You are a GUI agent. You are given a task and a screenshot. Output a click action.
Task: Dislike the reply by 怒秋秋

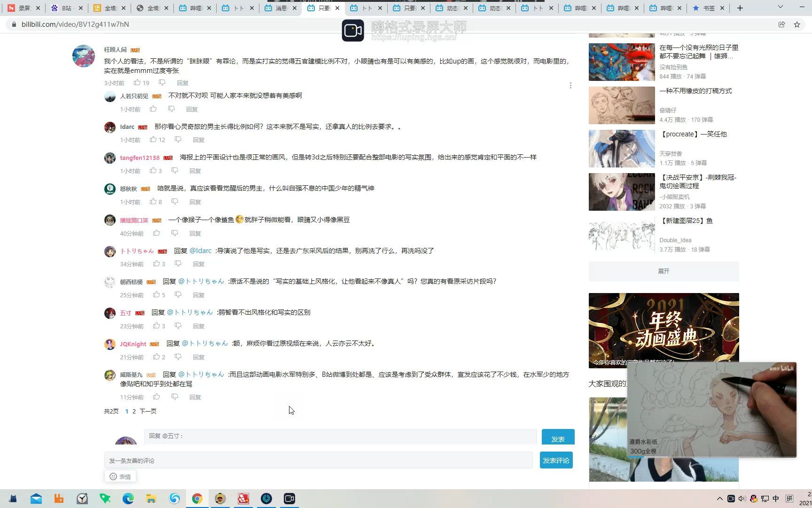click(x=175, y=202)
